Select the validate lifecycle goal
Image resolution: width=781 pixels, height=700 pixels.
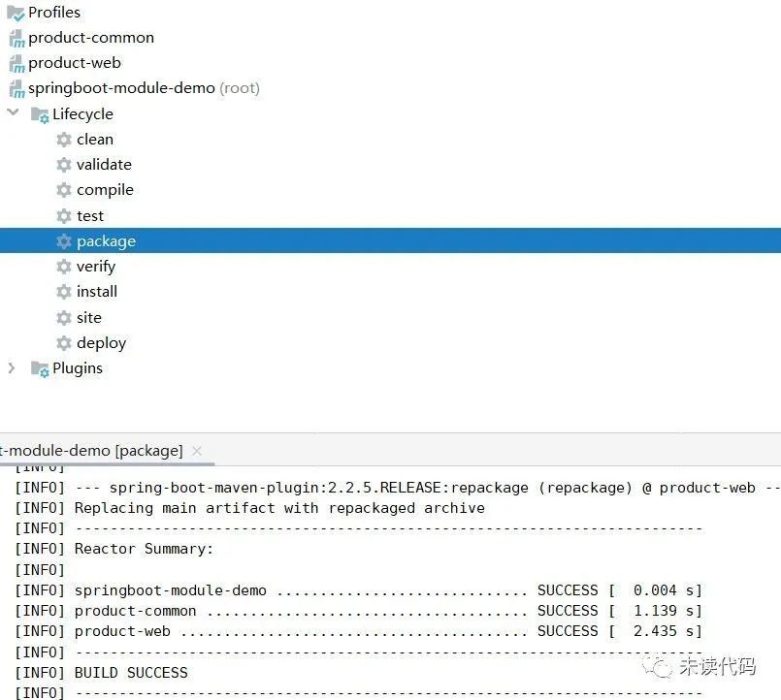point(104,164)
